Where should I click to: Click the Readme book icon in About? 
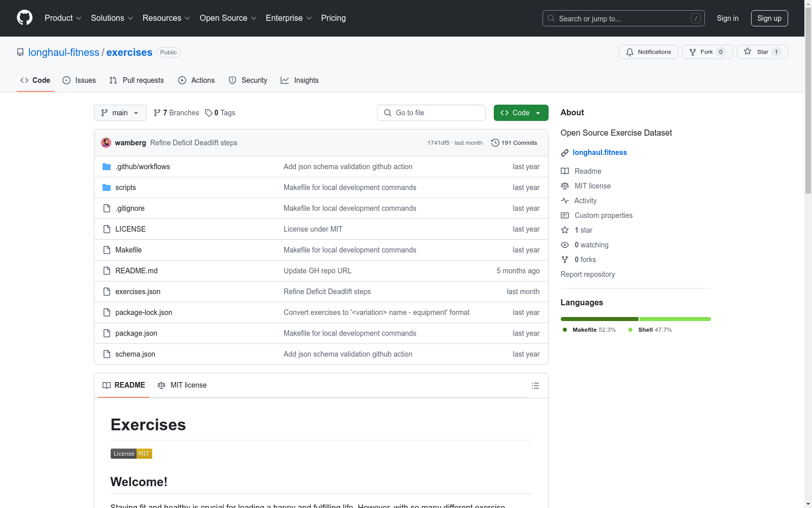[x=565, y=171]
